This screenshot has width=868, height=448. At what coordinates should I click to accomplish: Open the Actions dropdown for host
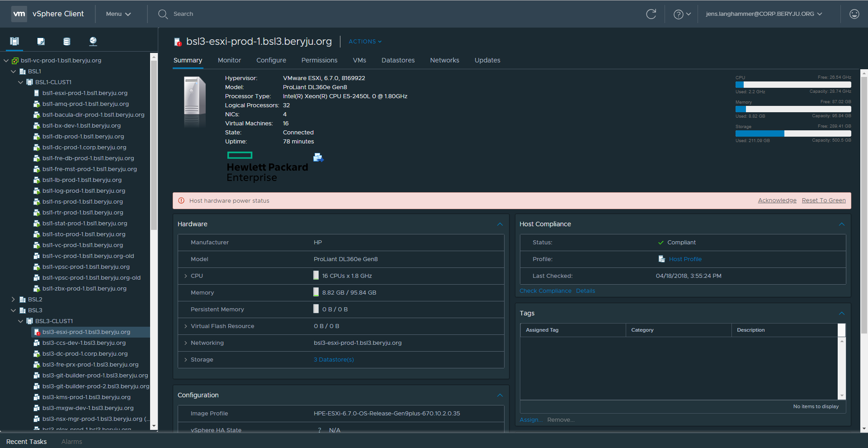pyautogui.click(x=365, y=41)
